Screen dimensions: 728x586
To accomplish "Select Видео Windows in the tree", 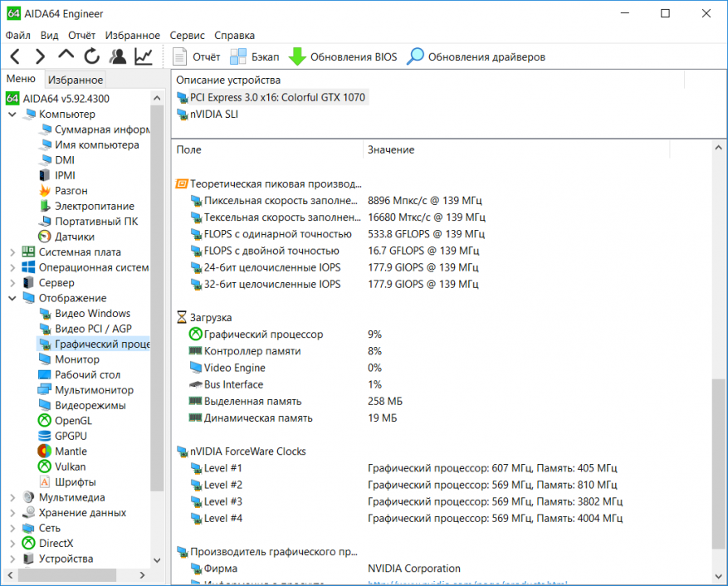I will pos(85,314).
